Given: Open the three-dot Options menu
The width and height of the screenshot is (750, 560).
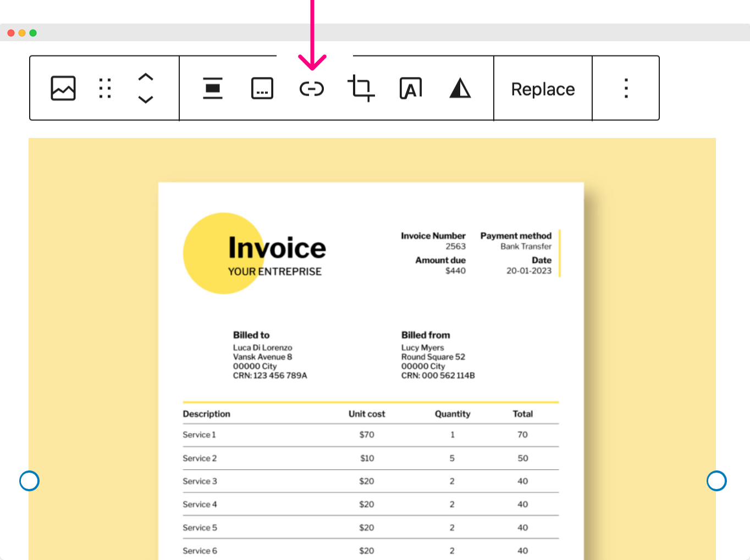Looking at the screenshot, I should coord(626,88).
